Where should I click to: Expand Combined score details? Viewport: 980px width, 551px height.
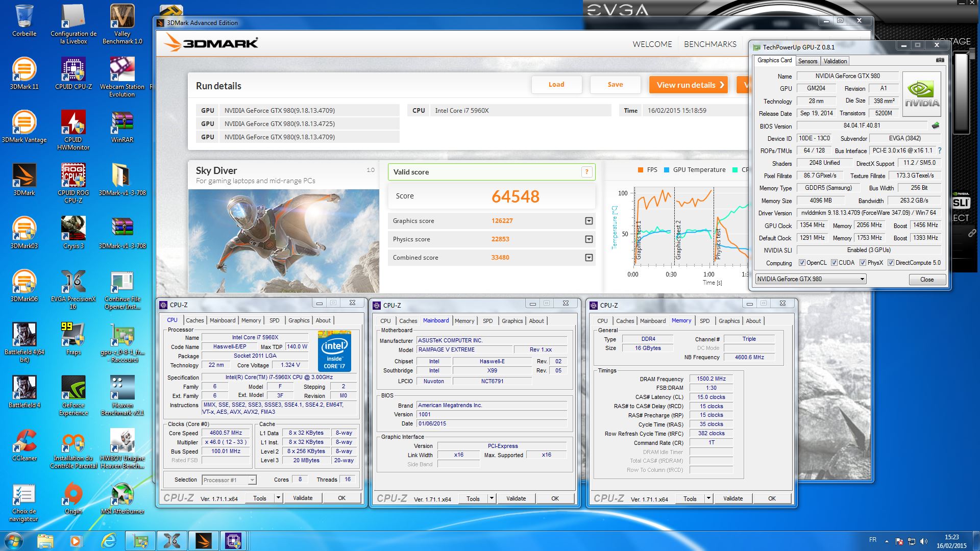(x=589, y=258)
